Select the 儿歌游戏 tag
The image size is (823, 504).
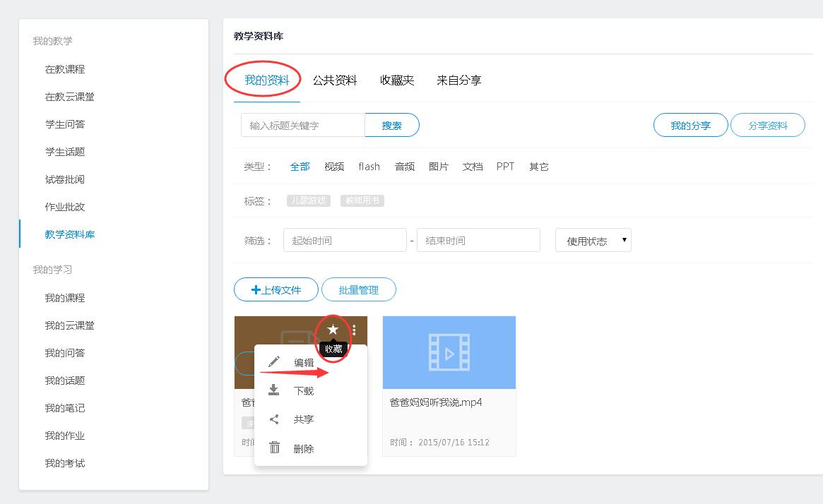[309, 200]
